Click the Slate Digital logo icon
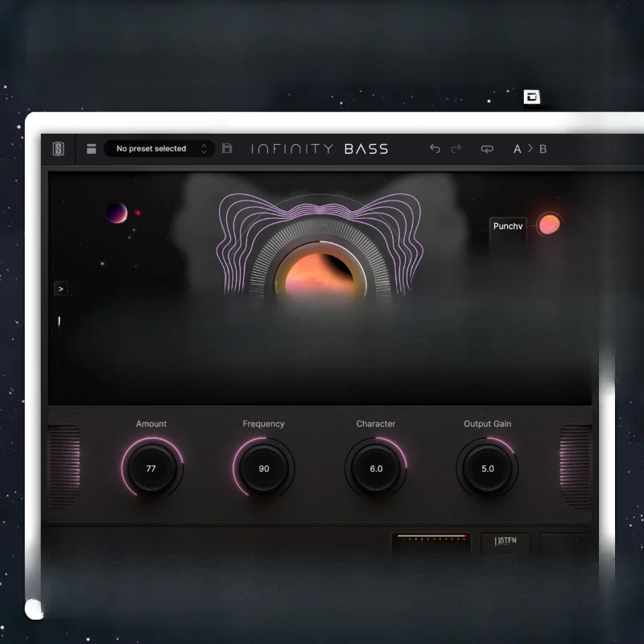Viewport: 644px width, 644px height. 57,149
